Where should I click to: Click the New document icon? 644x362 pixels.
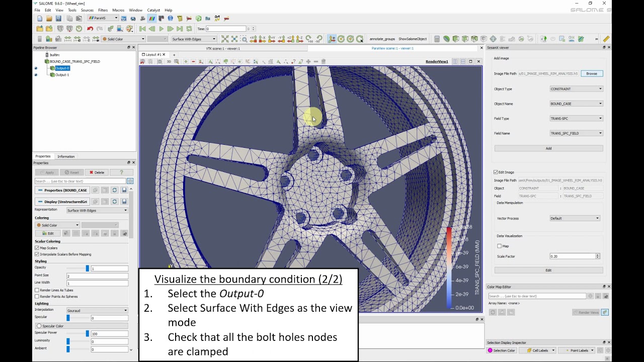(40, 19)
